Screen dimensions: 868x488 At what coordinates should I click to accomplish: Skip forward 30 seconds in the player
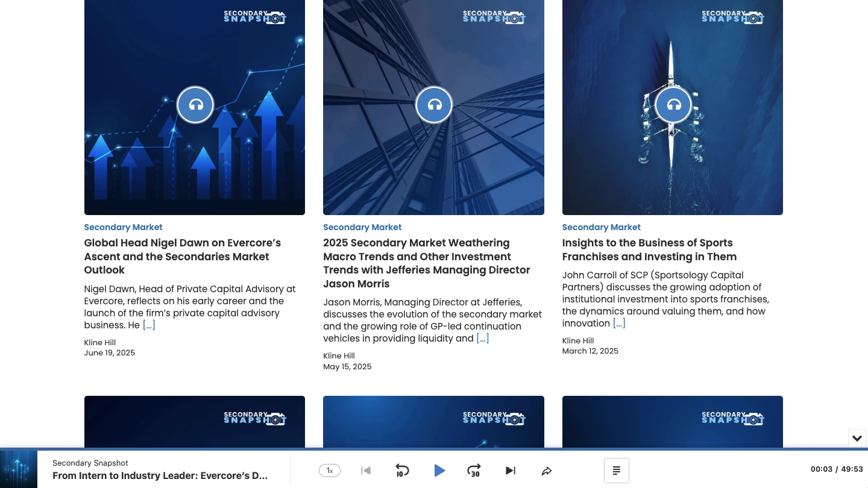[474, 471]
